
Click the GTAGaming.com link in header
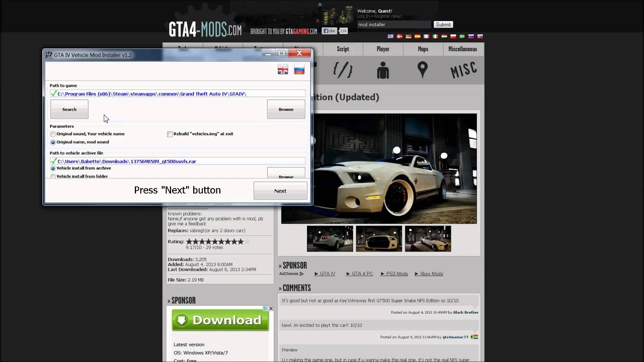pos(301,31)
